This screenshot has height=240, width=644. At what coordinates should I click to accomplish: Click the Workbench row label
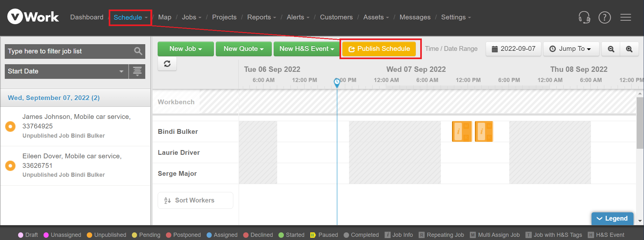click(x=176, y=102)
